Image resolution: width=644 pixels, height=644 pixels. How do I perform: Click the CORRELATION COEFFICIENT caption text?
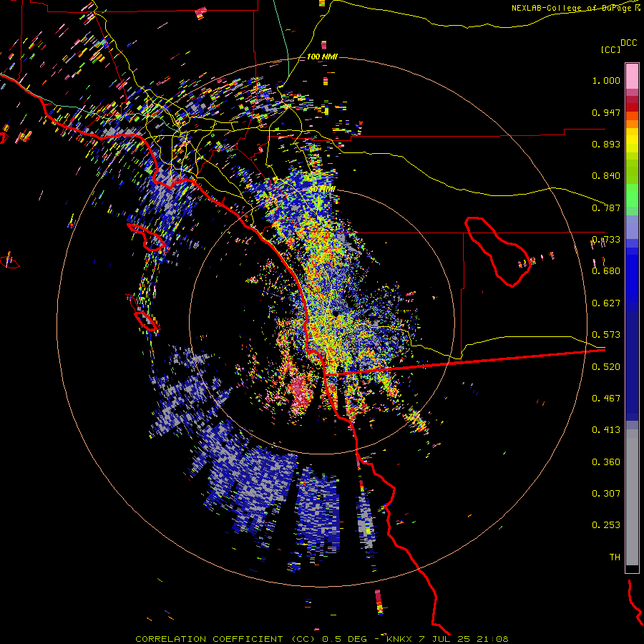click(x=209, y=639)
